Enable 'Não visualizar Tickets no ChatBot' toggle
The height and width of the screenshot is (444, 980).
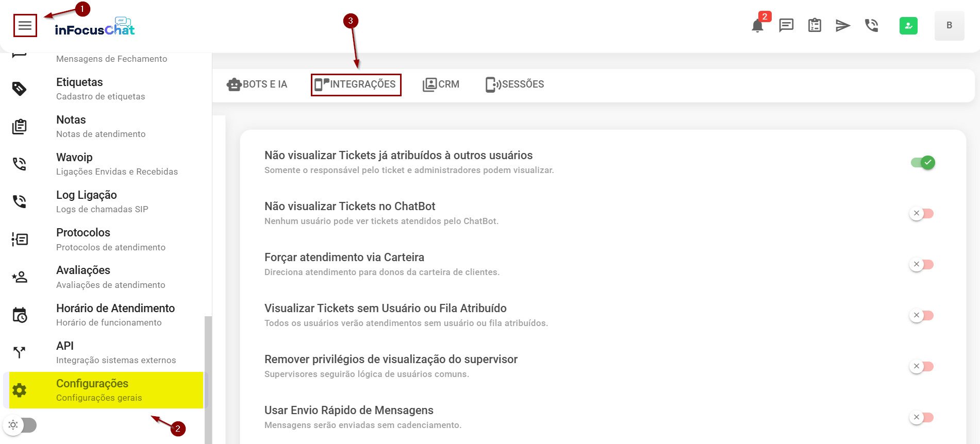(922, 213)
